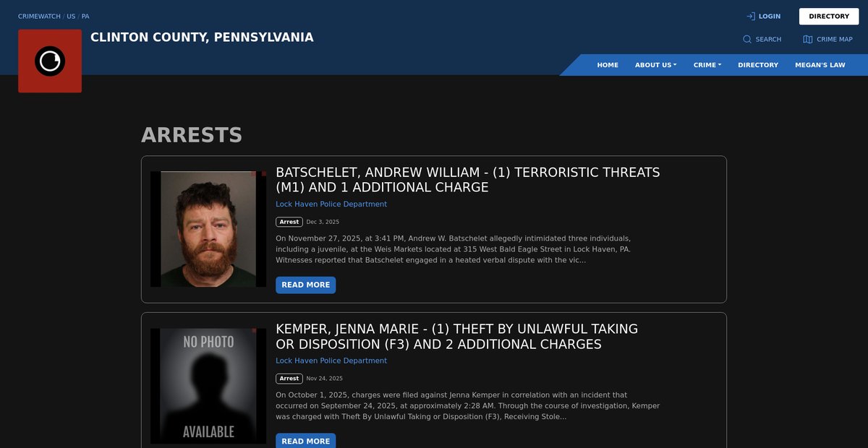Click Lock Haven Police Department under Kemper
Viewport: 868px width, 448px height.
(x=331, y=361)
